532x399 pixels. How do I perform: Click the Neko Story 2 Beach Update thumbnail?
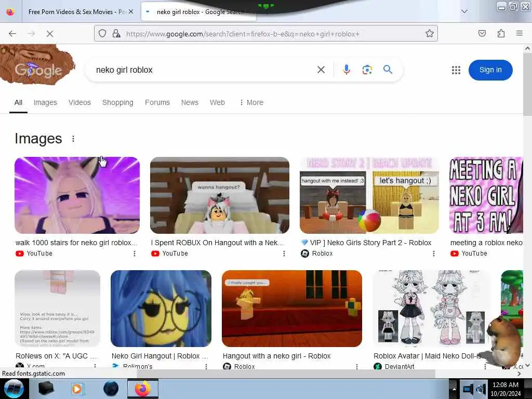[x=369, y=195]
